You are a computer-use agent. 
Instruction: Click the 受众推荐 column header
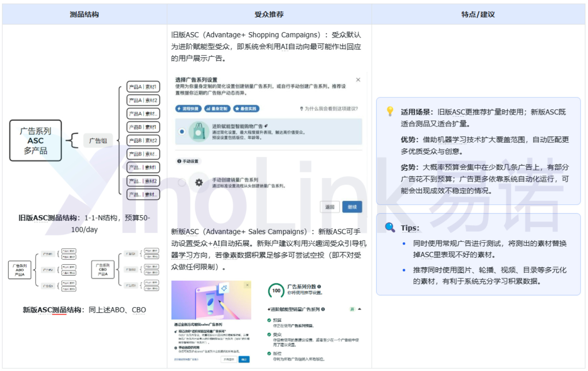click(x=269, y=14)
